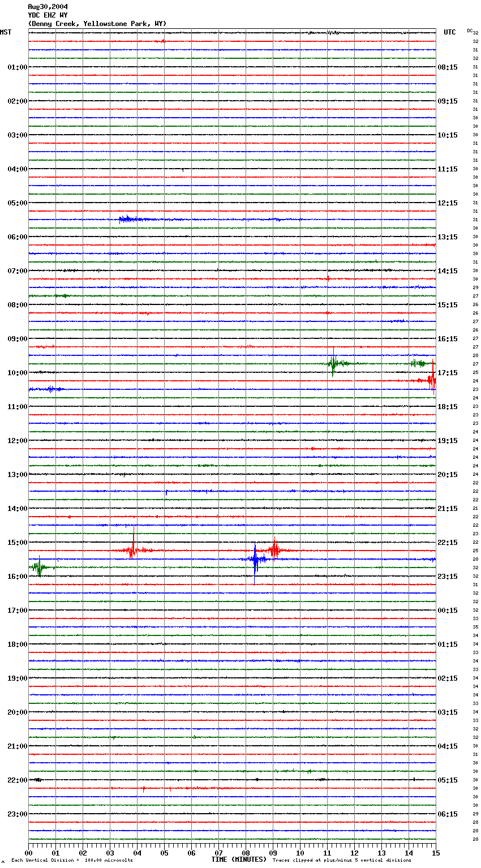Click the 03:15 UTC row label
This screenshot has height=868, width=481.
(448, 712)
